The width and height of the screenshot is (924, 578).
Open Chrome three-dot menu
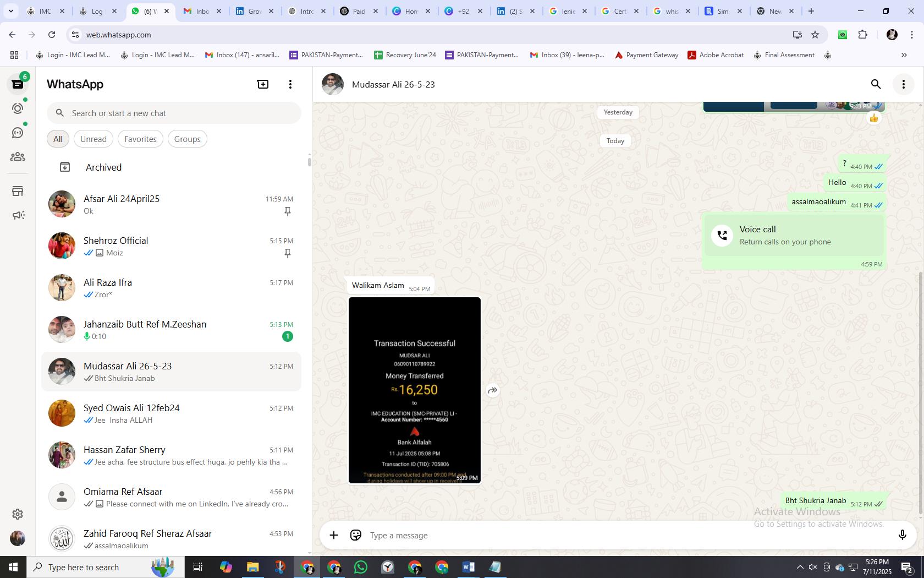912,35
